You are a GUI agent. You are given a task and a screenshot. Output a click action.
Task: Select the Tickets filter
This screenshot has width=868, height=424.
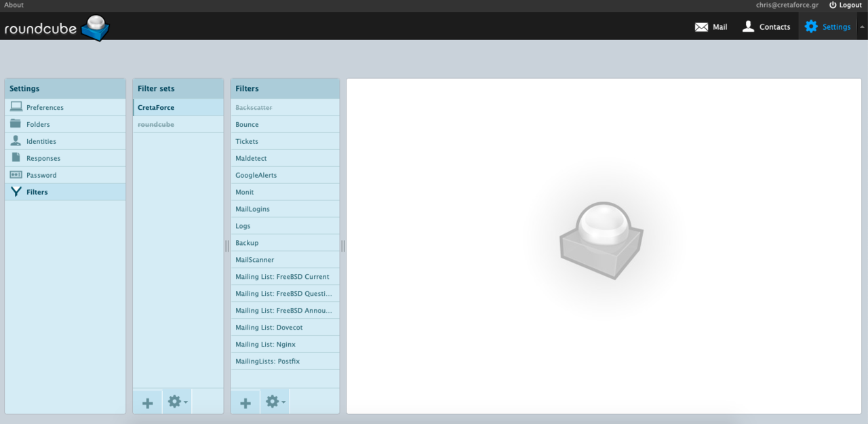tap(285, 141)
